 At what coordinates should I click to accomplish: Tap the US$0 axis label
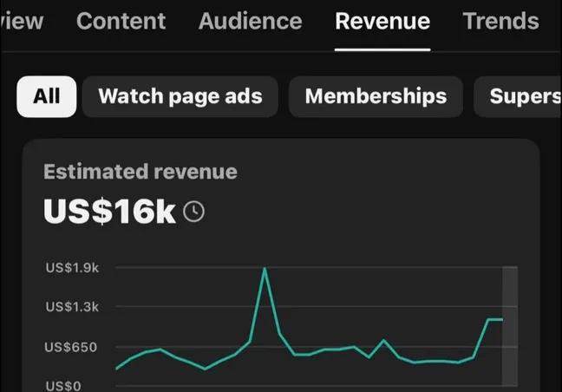62,385
